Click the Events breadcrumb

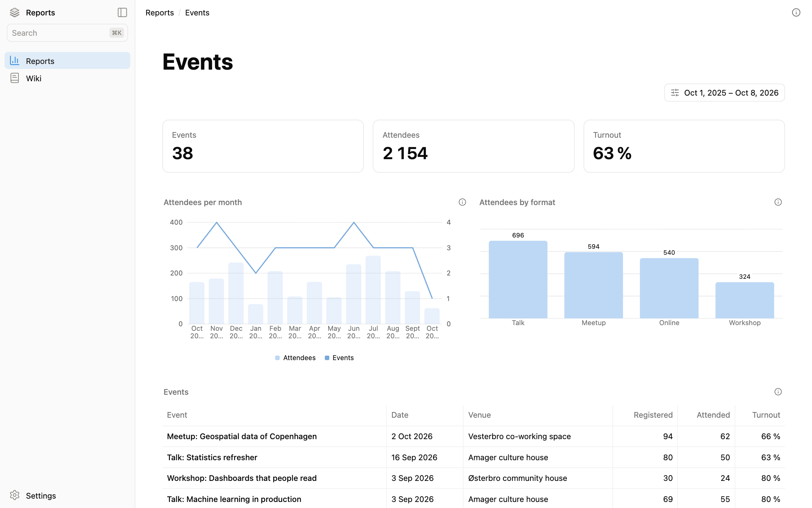(x=197, y=12)
